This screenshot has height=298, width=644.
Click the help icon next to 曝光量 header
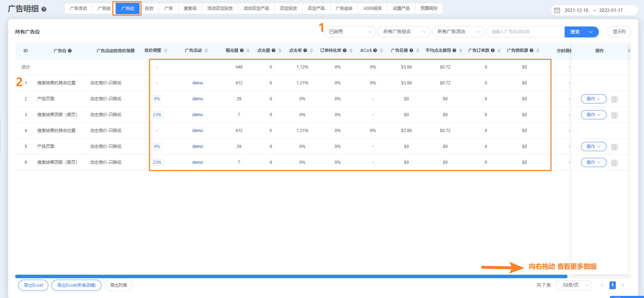[242, 50]
